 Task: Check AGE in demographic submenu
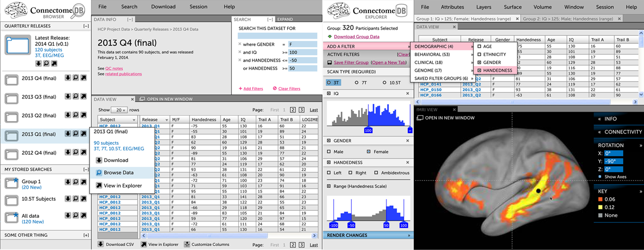[x=479, y=47]
